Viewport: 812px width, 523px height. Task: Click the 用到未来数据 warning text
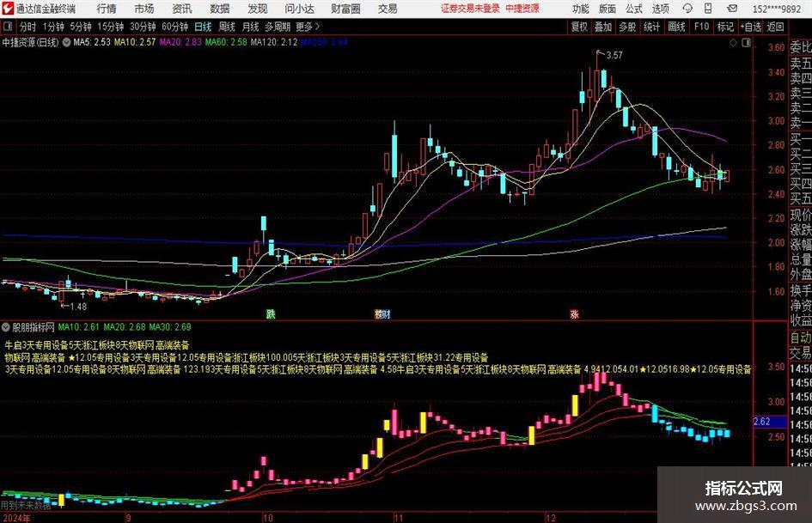(26, 505)
